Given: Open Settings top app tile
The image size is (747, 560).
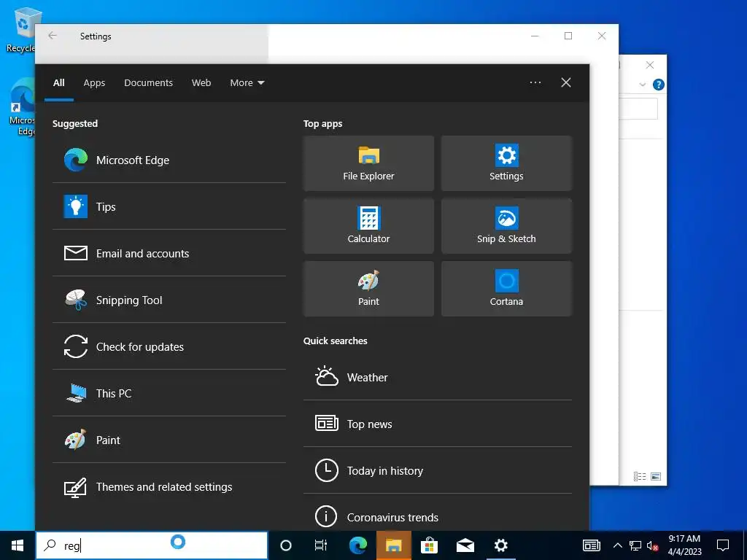Looking at the screenshot, I should (506, 163).
